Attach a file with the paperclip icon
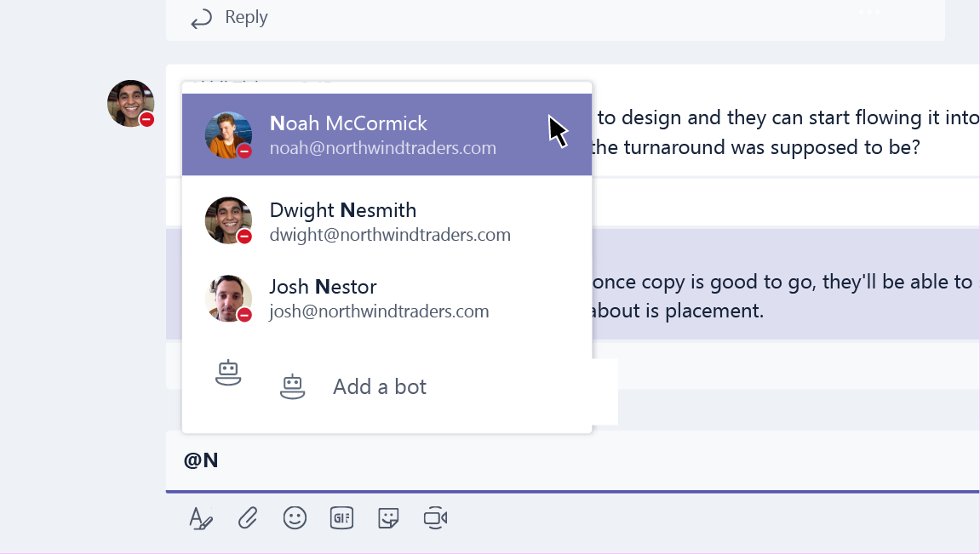 tap(248, 518)
